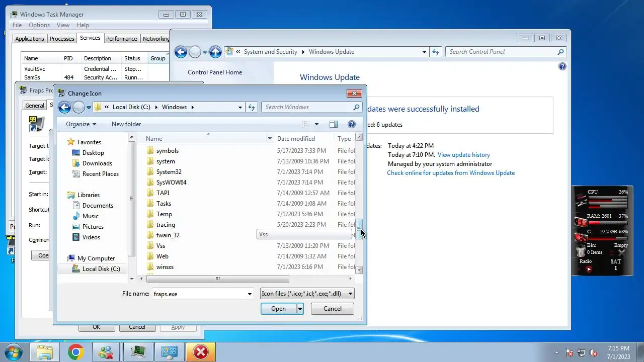644x362 pixels.
Task: Click Cancel in Change Icon dialog
Action: pos(333,309)
